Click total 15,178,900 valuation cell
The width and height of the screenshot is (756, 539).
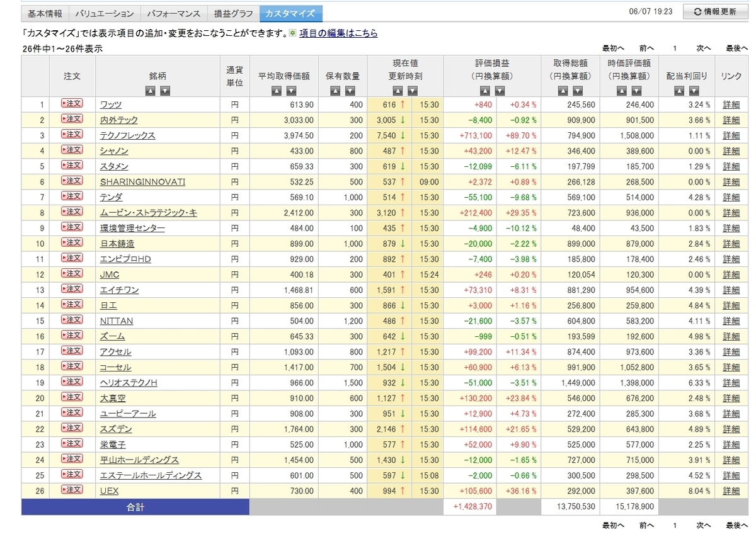click(x=629, y=507)
